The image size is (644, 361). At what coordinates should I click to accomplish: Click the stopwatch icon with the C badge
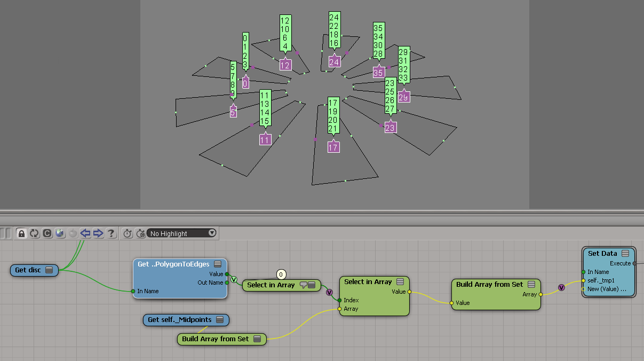[140, 233]
